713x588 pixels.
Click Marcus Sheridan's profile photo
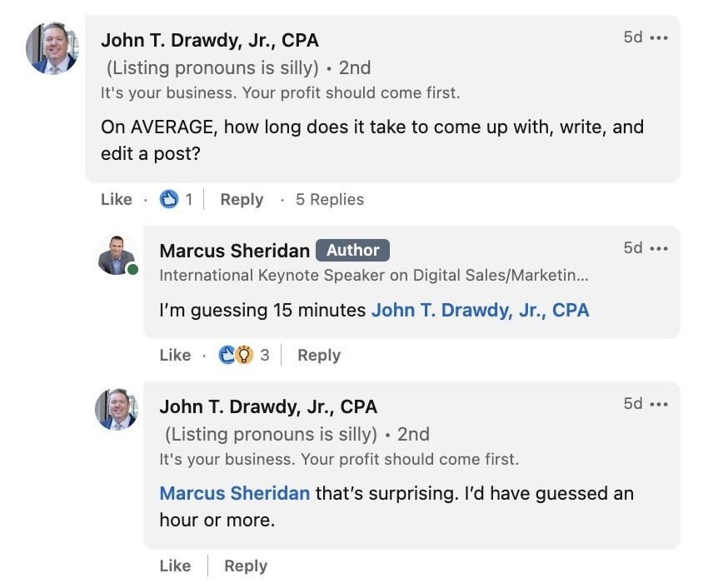click(x=116, y=255)
